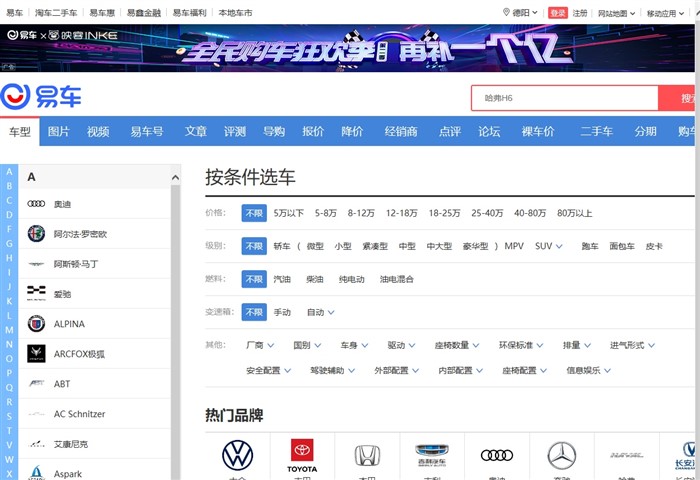
Task: Select ALPINA logo in sidebar
Action: [36, 324]
